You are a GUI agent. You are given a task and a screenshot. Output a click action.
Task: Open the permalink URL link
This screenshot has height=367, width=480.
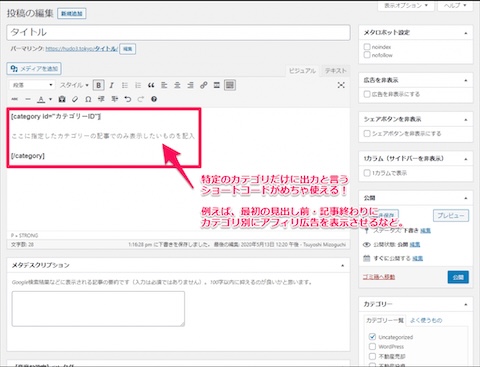click(81, 49)
